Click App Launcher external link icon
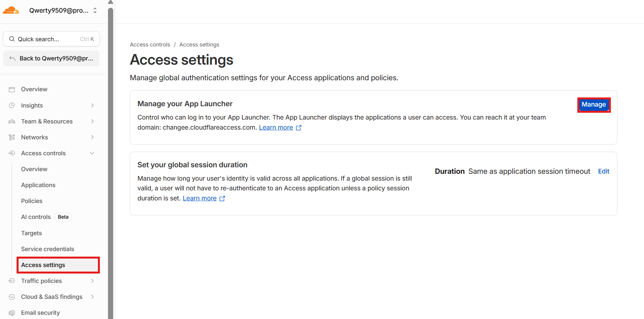 [x=299, y=128]
